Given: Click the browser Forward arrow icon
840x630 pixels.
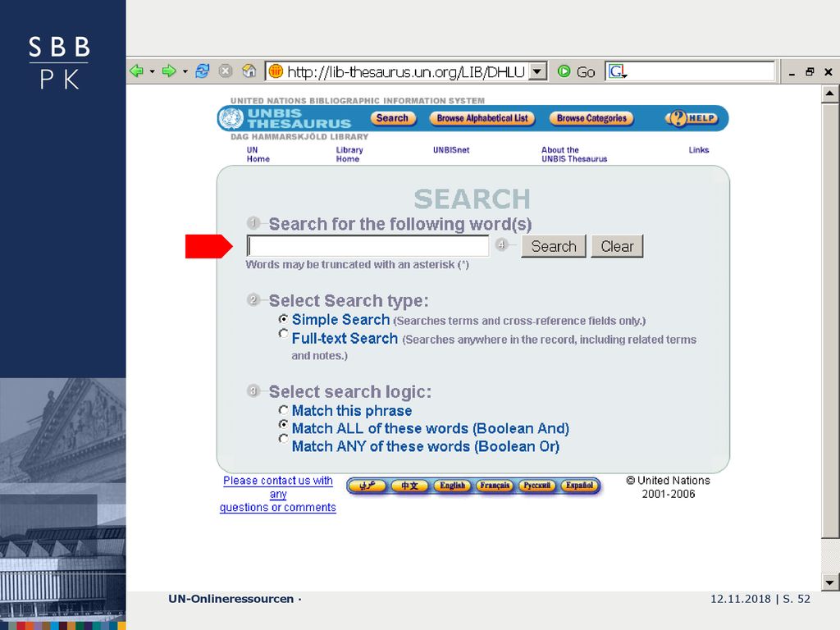Looking at the screenshot, I should pyautogui.click(x=169, y=71).
